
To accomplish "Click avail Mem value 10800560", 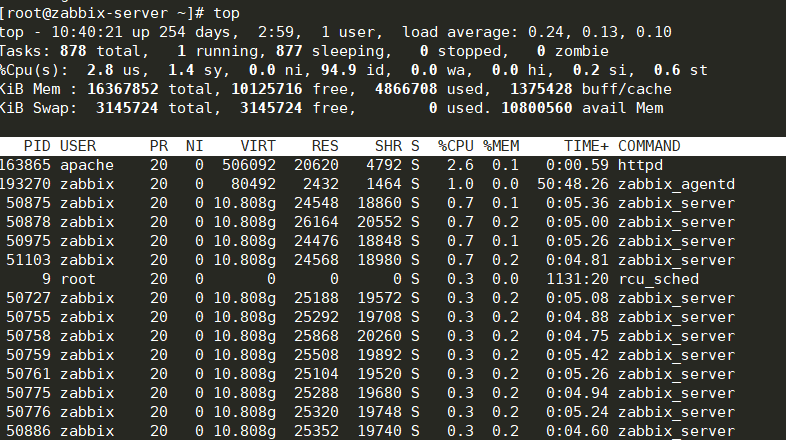I will click(x=537, y=109).
